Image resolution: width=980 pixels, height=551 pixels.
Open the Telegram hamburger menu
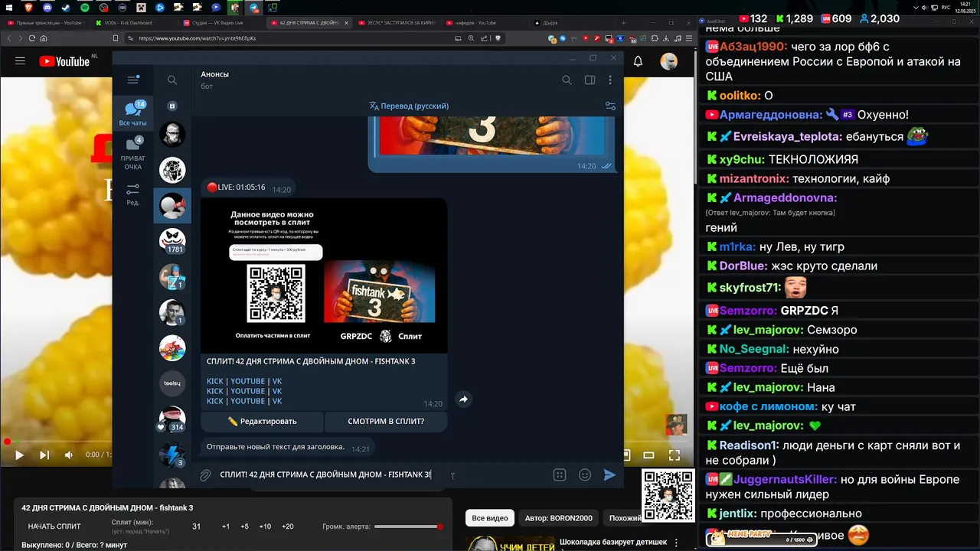(x=133, y=80)
